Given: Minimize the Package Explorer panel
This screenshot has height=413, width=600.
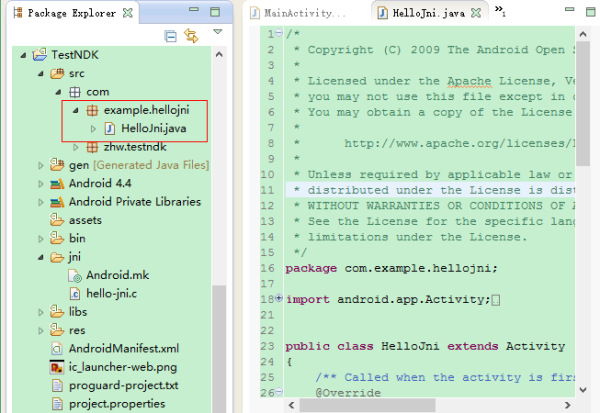Looking at the screenshot, I should click(x=194, y=9).
